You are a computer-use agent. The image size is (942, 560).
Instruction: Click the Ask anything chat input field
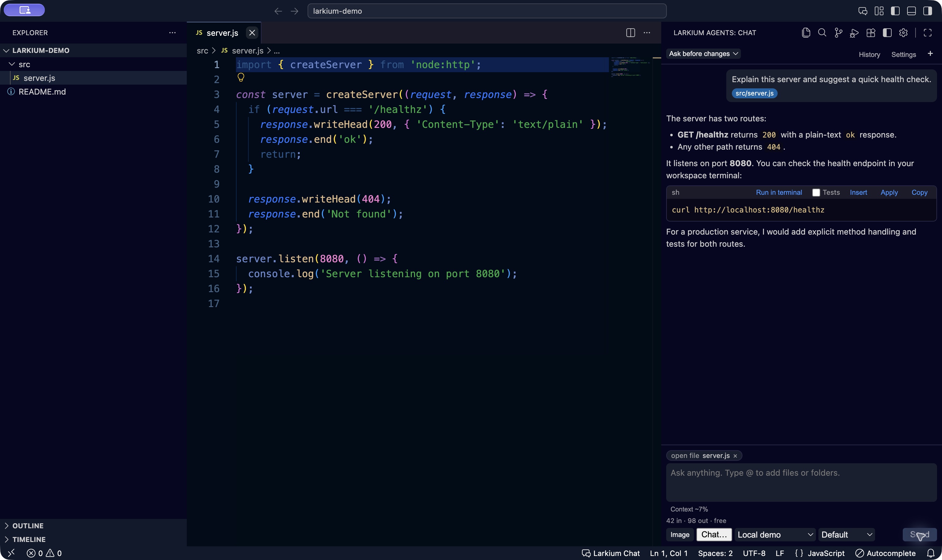pyautogui.click(x=801, y=483)
